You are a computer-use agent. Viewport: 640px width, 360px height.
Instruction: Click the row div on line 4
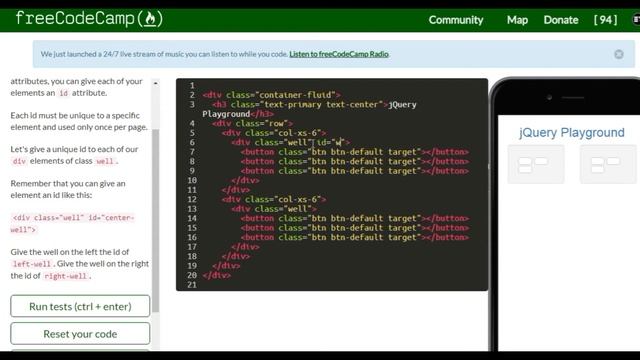pos(252,123)
